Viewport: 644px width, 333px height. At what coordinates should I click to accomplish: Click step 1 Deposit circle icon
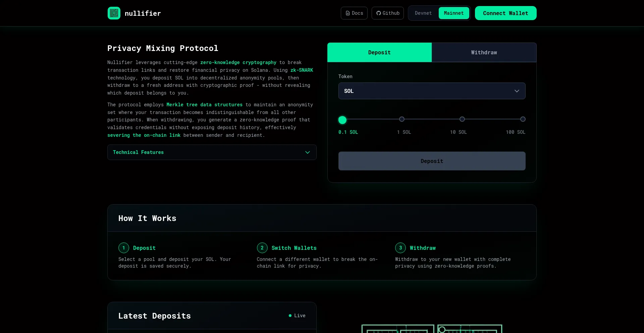(123, 248)
